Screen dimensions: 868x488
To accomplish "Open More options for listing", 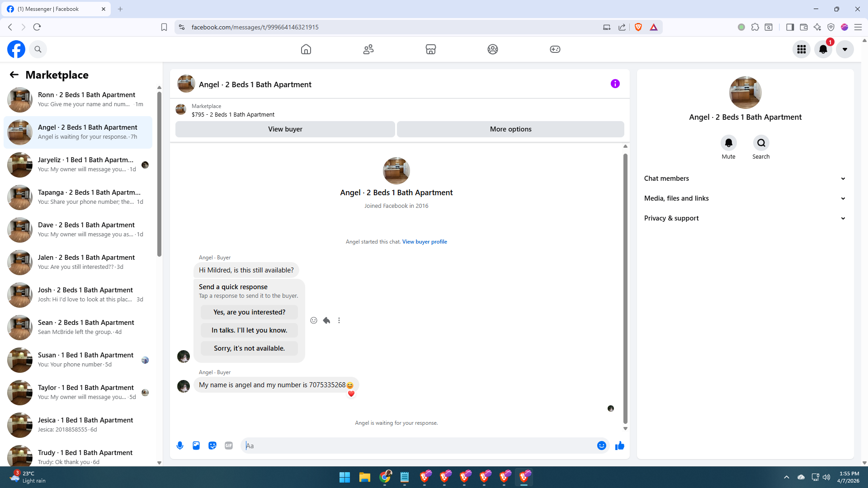I will click(x=511, y=129).
